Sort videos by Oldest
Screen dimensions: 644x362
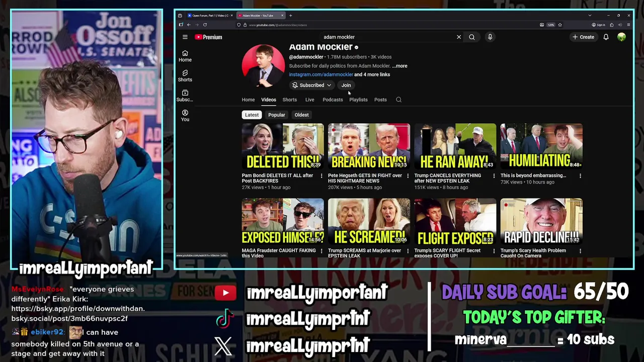pos(302,115)
